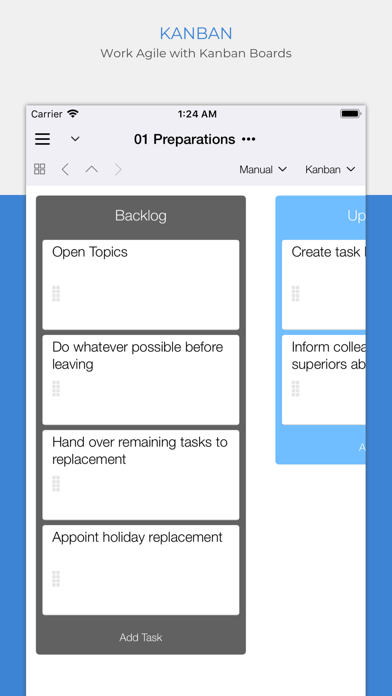The image size is (392, 696).
Task: Click the 01 Preparations title
Action: [184, 139]
